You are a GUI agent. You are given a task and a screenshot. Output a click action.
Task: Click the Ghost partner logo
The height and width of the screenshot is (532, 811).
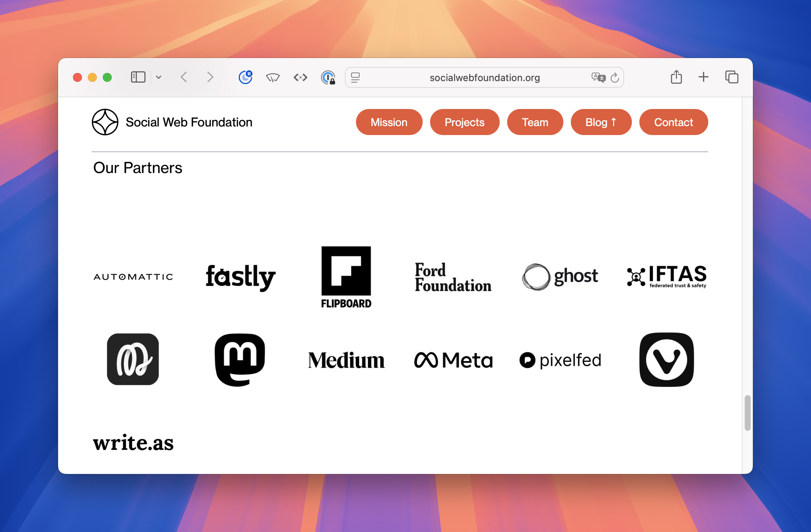click(560, 277)
